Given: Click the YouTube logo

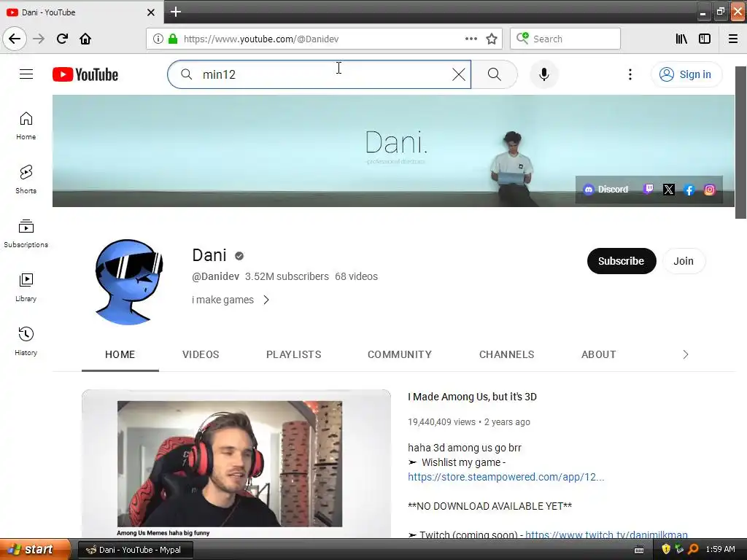Looking at the screenshot, I should pyautogui.click(x=85, y=75).
